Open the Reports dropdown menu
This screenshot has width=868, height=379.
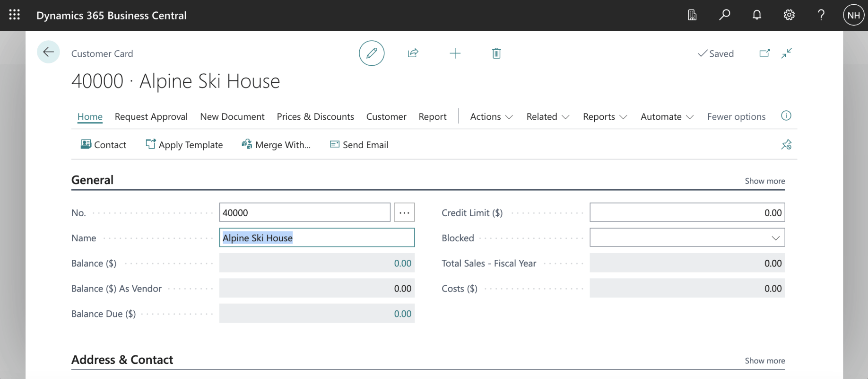click(605, 117)
